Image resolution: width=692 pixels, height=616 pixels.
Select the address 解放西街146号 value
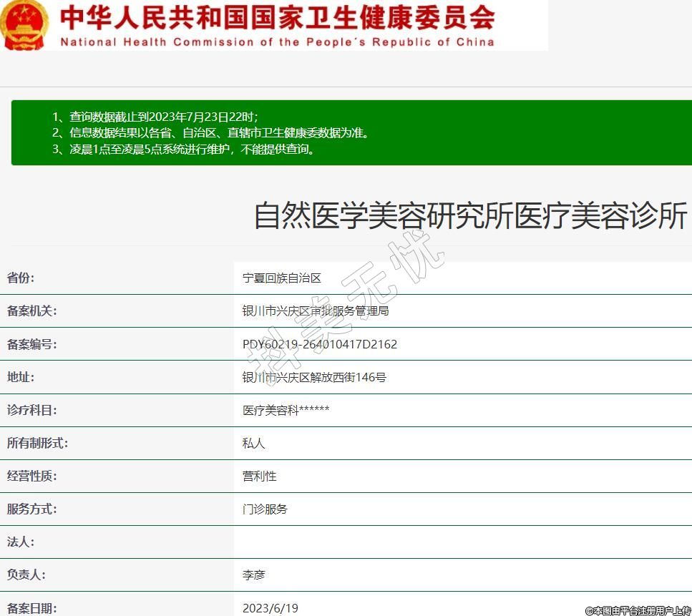(314, 377)
